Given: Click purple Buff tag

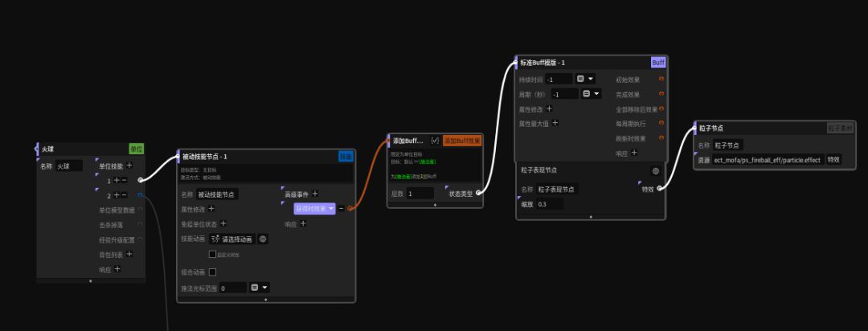Looking at the screenshot, I should pyautogui.click(x=658, y=63).
